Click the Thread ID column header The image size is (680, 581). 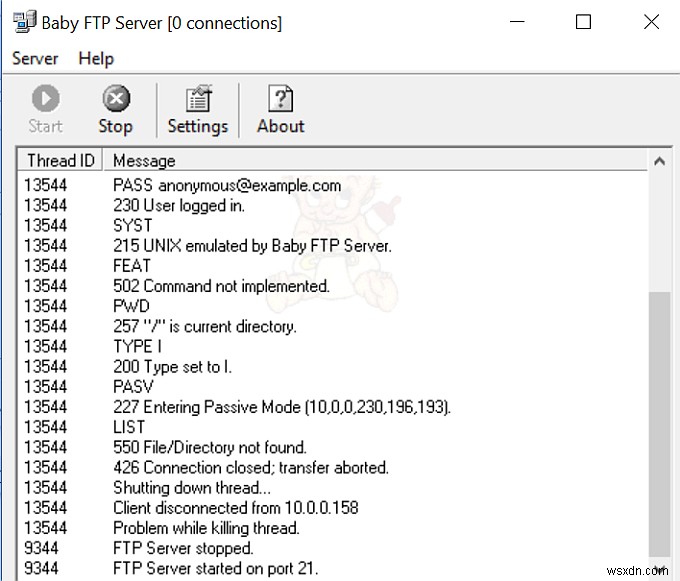[x=61, y=160]
